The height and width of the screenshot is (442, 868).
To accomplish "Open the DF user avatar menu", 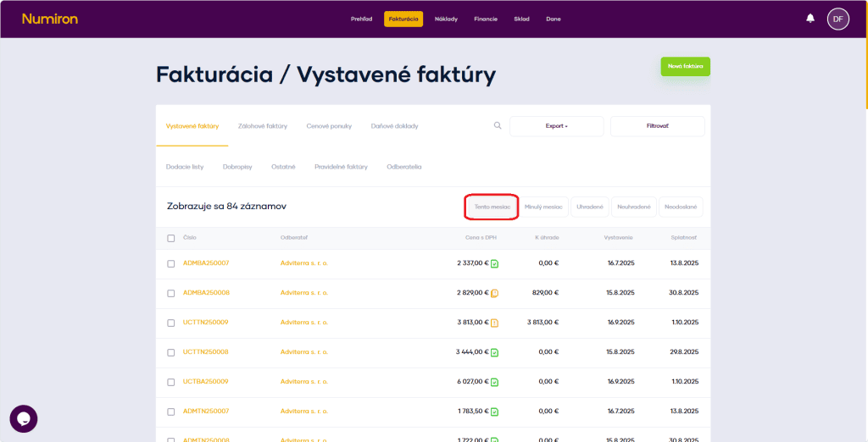I will click(x=838, y=19).
